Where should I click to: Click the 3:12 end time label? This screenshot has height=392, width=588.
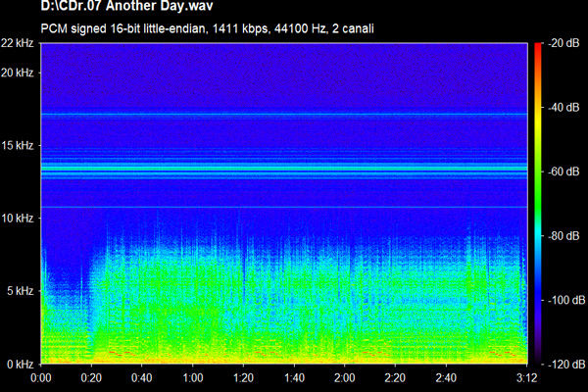click(x=526, y=377)
